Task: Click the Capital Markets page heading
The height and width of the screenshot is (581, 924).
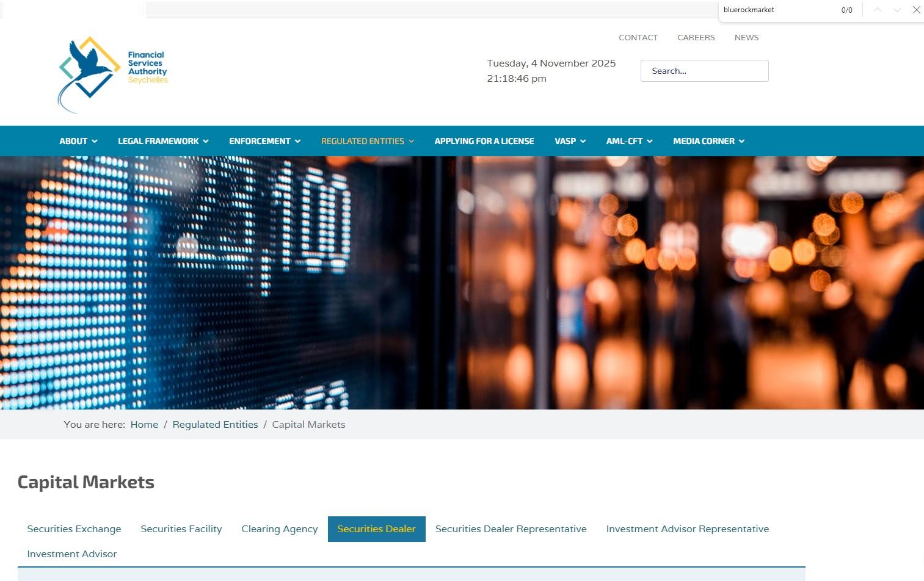Action: [86, 482]
